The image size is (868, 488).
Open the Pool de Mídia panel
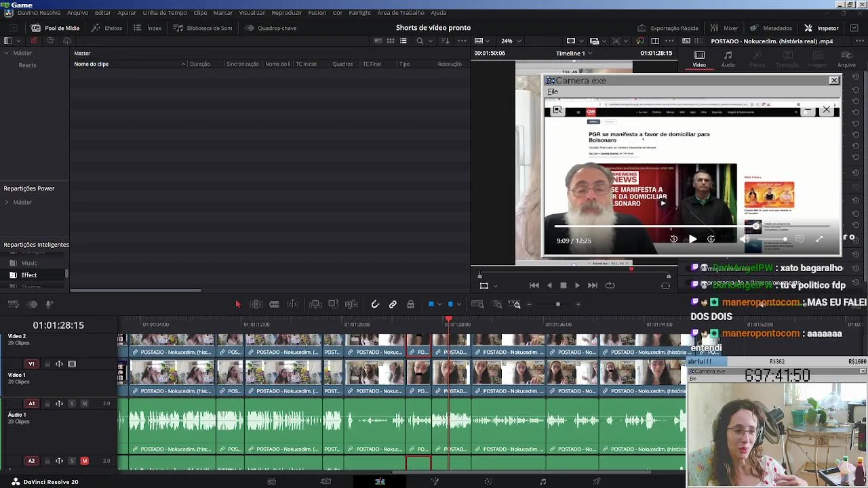pos(55,28)
